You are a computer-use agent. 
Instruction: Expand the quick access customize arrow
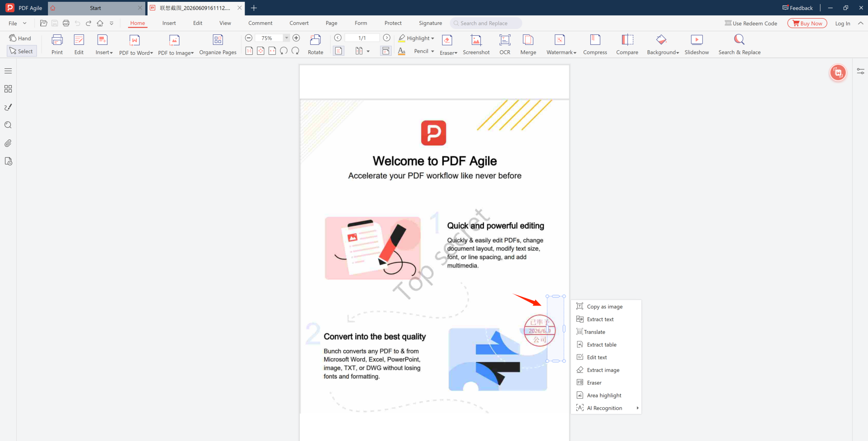click(x=111, y=23)
